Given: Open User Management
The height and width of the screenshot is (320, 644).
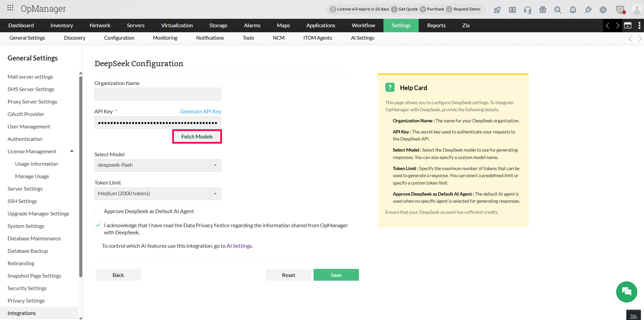Looking at the screenshot, I should [x=29, y=127].
